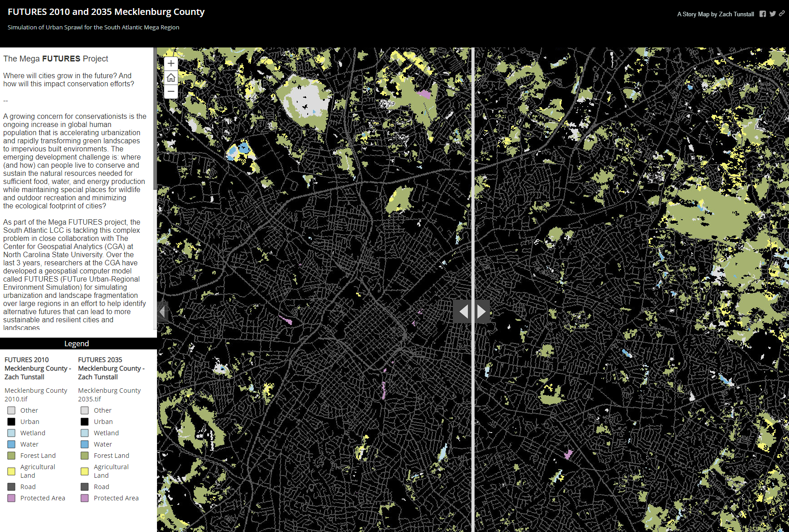Click the 2010 'Agricultural Land' yellow swatch
789x532 pixels.
(11, 471)
